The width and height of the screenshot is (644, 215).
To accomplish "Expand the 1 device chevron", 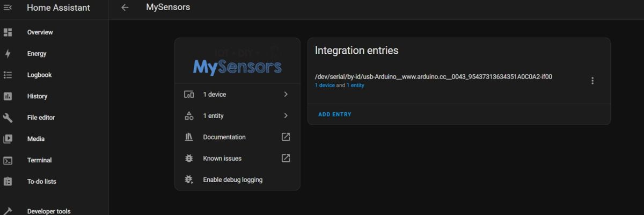I will click(x=286, y=94).
